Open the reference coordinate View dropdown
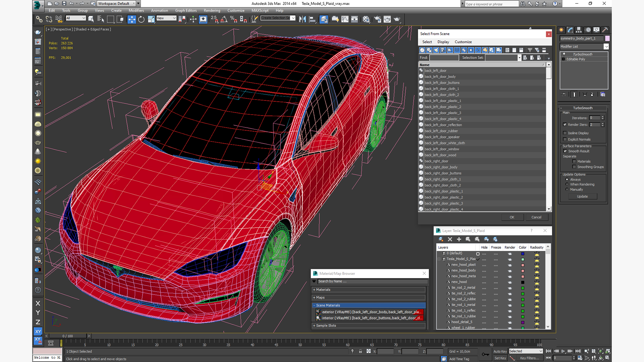 click(166, 18)
